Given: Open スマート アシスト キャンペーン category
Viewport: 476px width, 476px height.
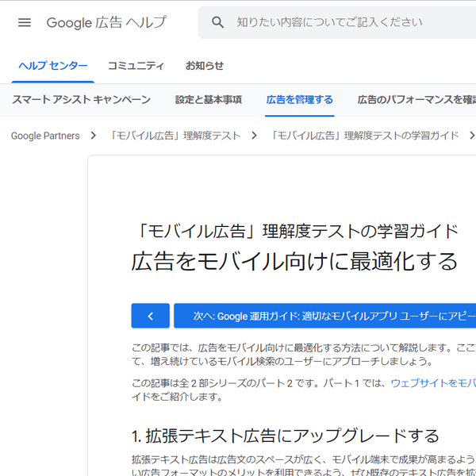Looking at the screenshot, I should pyautogui.click(x=82, y=100).
